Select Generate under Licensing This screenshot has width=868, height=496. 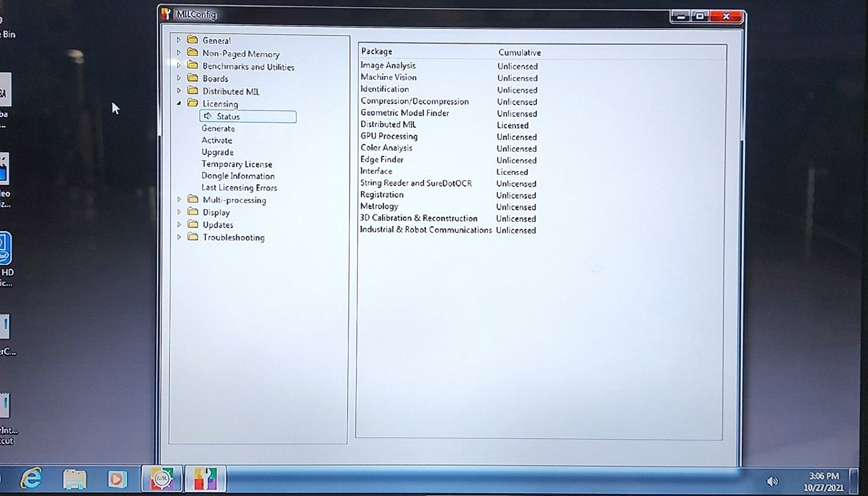click(x=218, y=129)
